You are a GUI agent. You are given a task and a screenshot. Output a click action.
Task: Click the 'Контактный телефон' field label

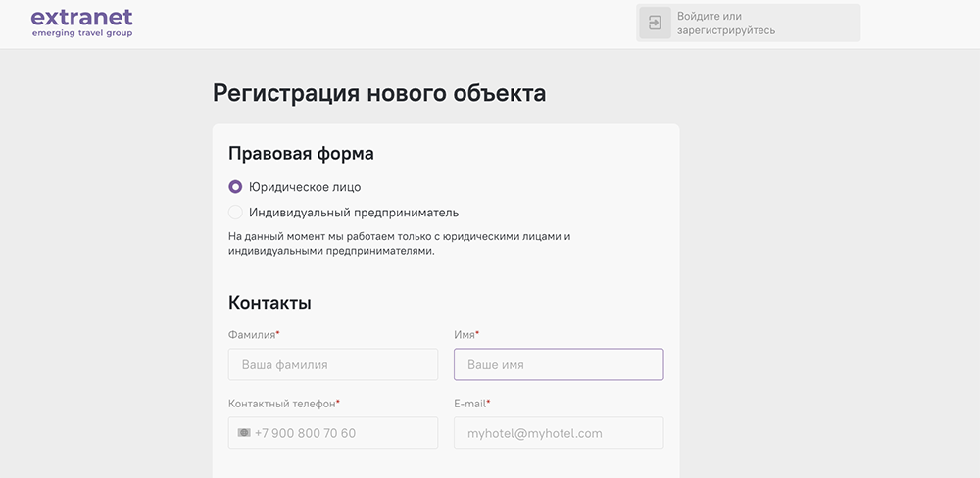[x=289, y=404]
